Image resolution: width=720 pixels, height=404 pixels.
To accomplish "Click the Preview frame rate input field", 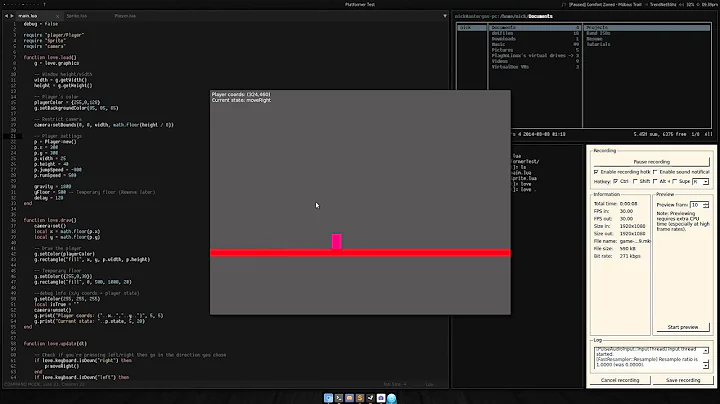I will (696, 205).
